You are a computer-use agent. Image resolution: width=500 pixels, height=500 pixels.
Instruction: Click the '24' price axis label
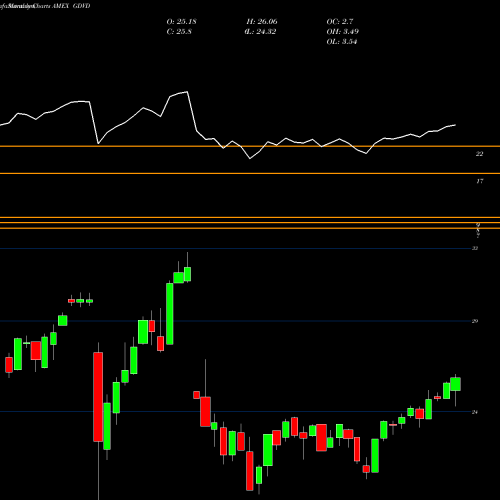(475, 412)
